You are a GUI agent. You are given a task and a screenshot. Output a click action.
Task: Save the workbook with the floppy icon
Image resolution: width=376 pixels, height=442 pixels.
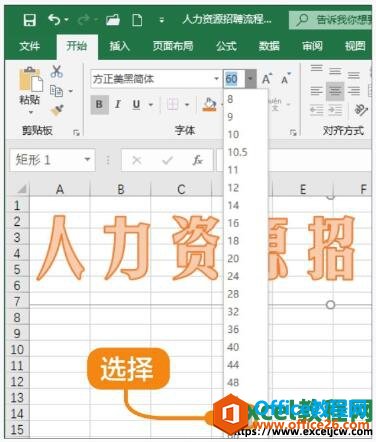point(30,20)
